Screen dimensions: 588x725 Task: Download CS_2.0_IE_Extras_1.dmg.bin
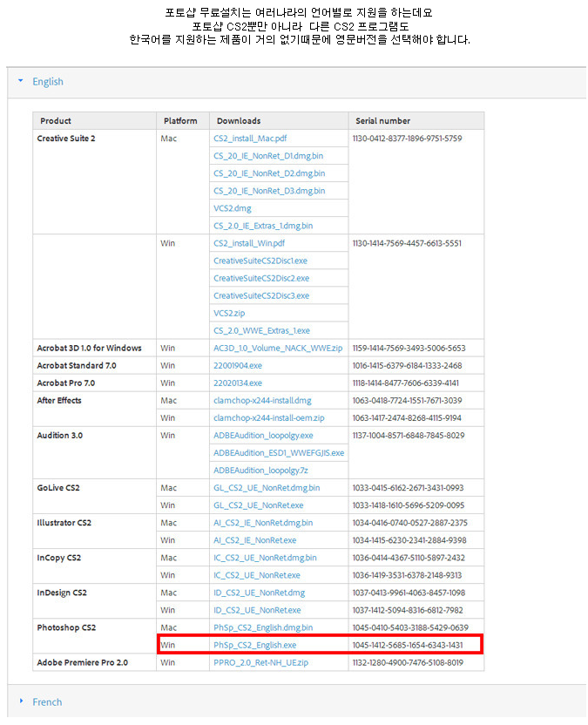[x=263, y=226]
